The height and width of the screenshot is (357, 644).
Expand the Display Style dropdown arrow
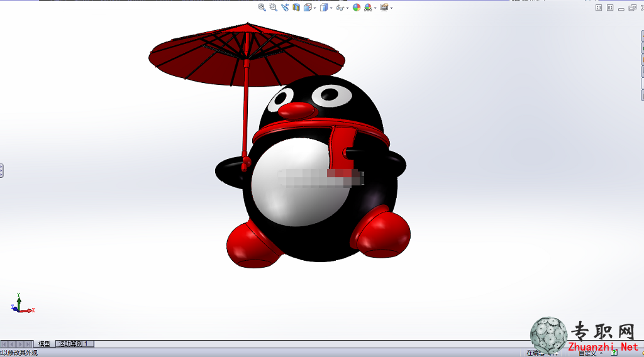pos(331,8)
